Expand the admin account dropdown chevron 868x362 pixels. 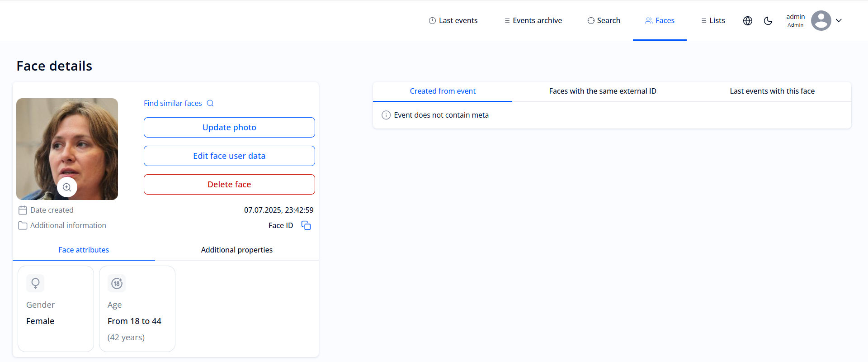click(839, 21)
